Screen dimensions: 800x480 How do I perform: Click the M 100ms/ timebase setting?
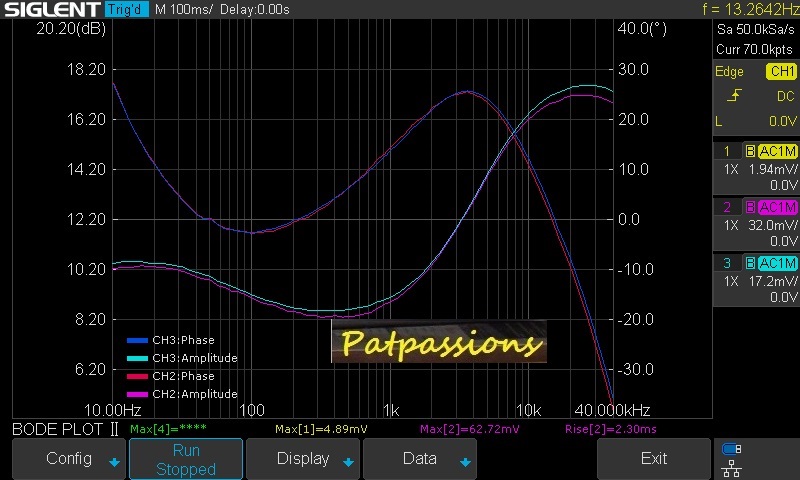coord(187,10)
